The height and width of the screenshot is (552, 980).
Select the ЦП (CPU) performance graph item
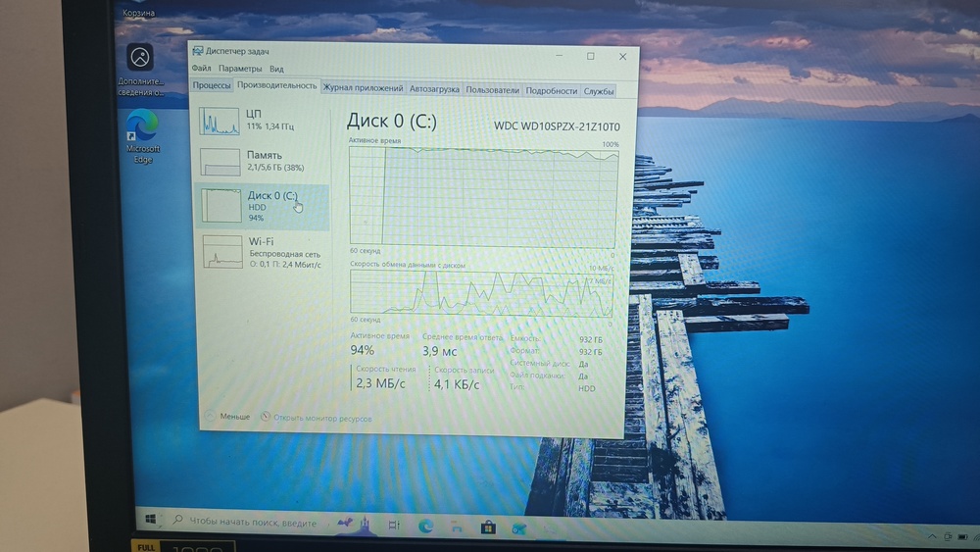260,120
